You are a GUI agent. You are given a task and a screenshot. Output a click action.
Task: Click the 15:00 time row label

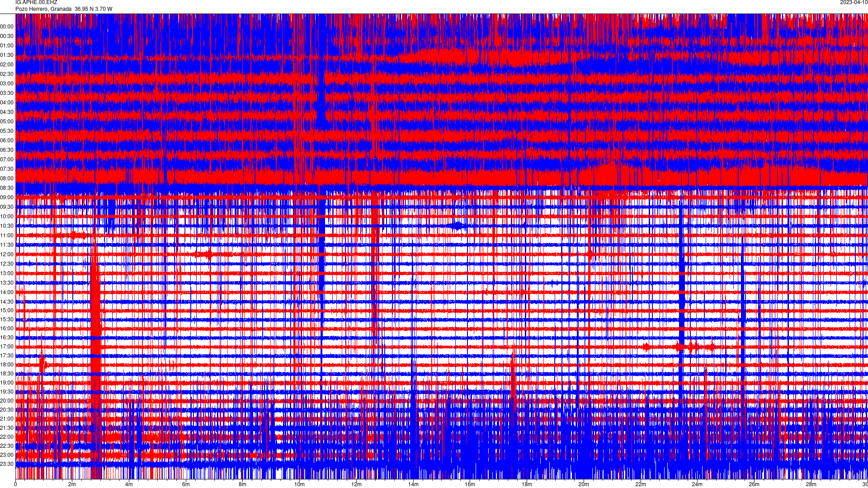7,310
